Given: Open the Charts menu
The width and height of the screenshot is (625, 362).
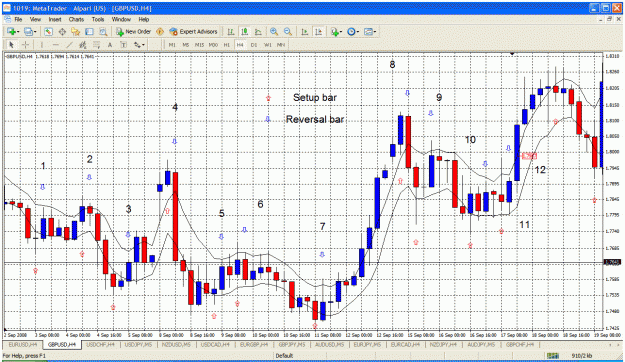Looking at the screenshot, I should [76, 19].
